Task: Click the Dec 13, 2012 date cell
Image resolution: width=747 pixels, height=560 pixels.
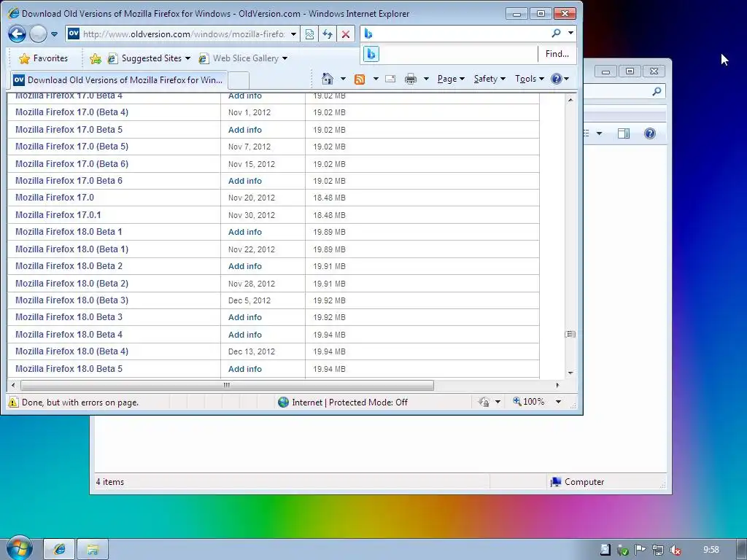Action: click(x=252, y=351)
